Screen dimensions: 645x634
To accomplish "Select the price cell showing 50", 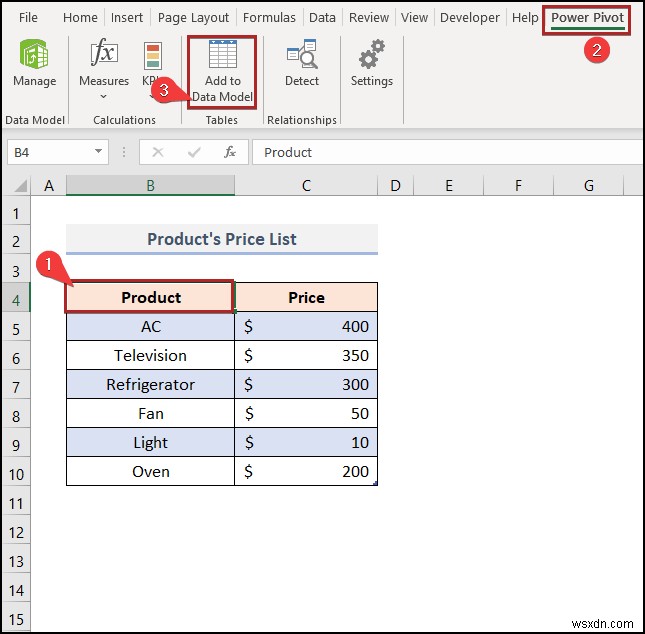I will (306, 413).
